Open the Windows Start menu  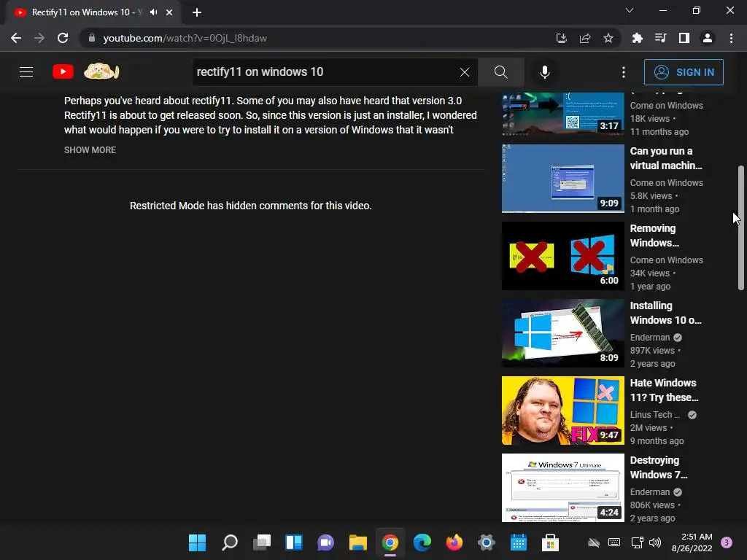(x=197, y=542)
